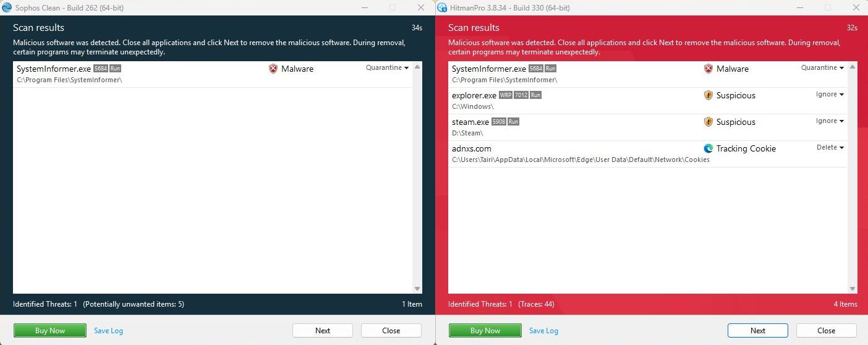Click the Traces: 44 text
Screen dimensions: 868x345
point(536,304)
